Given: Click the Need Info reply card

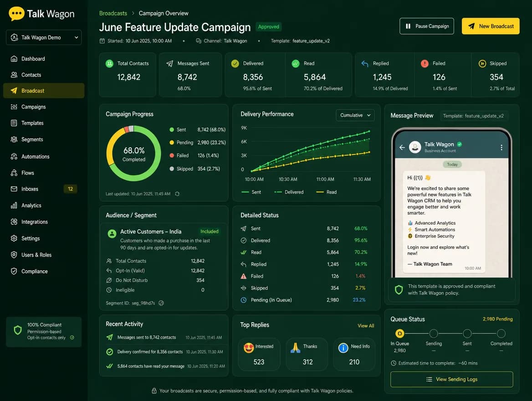Looking at the screenshot, I should tap(354, 354).
